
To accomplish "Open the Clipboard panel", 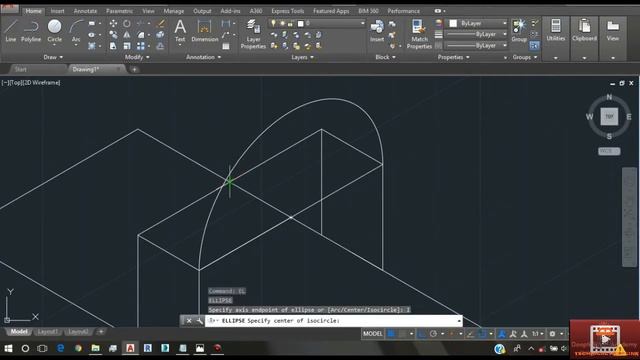I will 584,30.
